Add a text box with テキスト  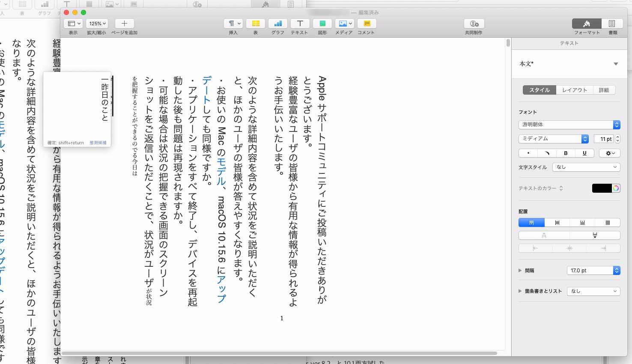(x=300, y=24)
